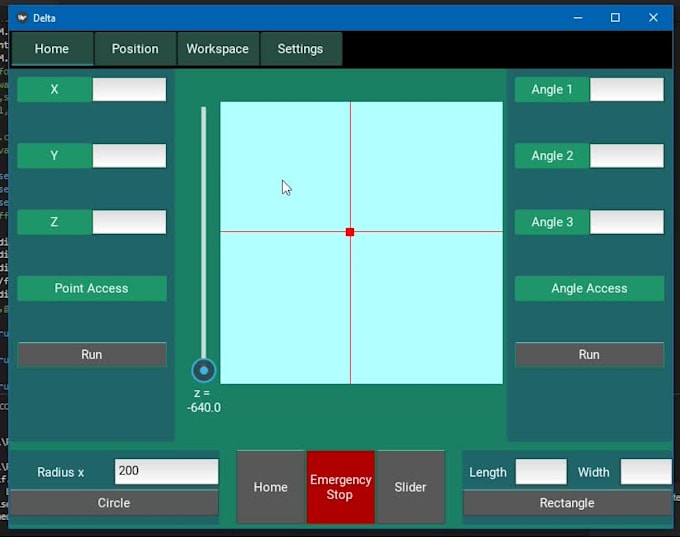
Task: Click Run under Angle Access
Action: (x=589, y=354)
